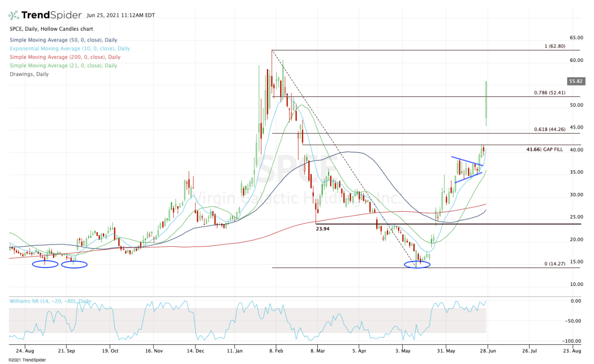The height and width of the screenshot is (364, 594).
Task: Click the '28. Jun' date axis label
Action: 488,351
